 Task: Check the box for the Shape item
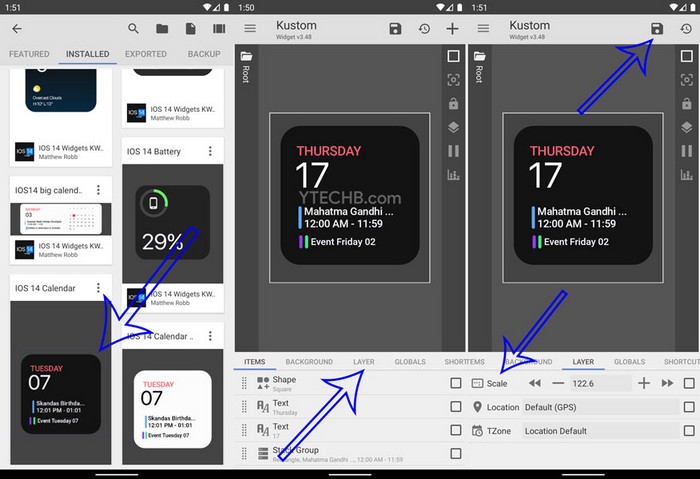456,383
